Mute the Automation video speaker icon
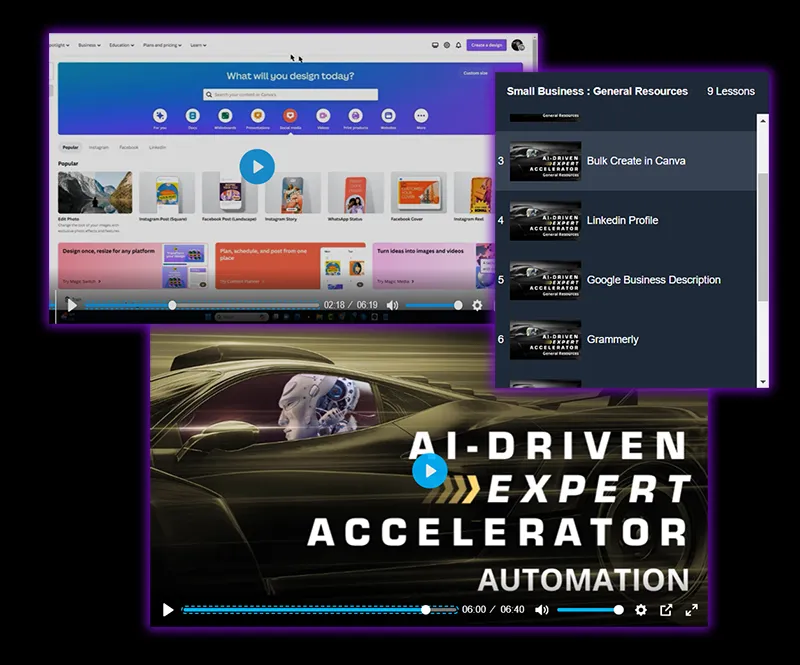Image resolution: width=800 pixels, height=665 pixels. tap(541, 609)
